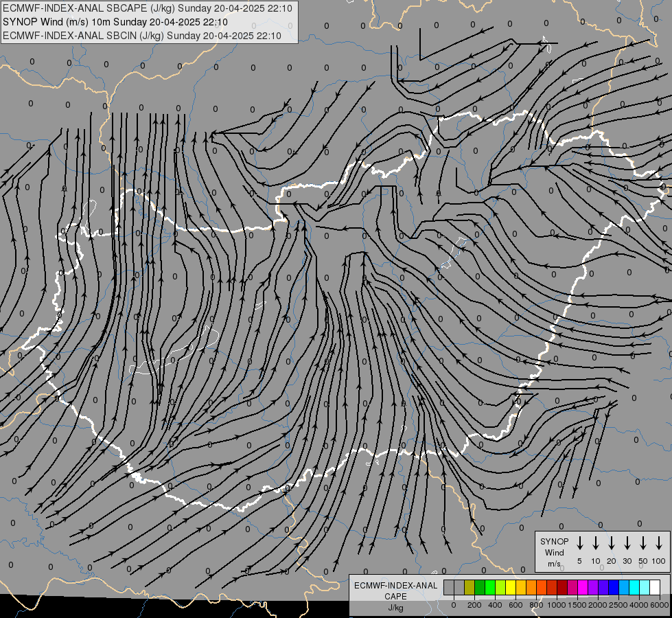672x618 pixels.
Task: Click the 'ECMWF-INDEX-ANAL SBCAPE (J/kg)' title line
Action: coord(148,8)
